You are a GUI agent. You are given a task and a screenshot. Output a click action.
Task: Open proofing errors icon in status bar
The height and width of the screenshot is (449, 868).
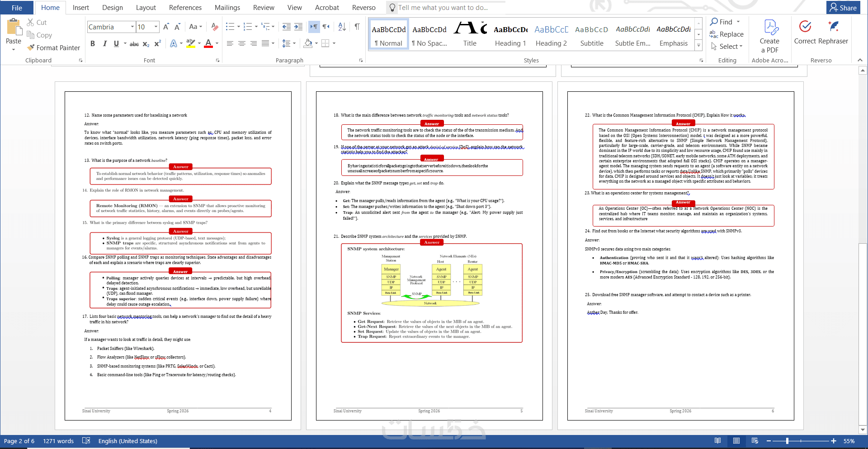(x=86, y=441)
